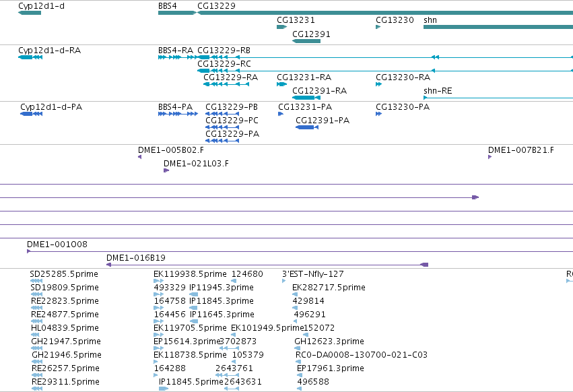Select the RE29311.5prime label
The image size is (573, 392).
pyautogui.click(x=65, y=382)
